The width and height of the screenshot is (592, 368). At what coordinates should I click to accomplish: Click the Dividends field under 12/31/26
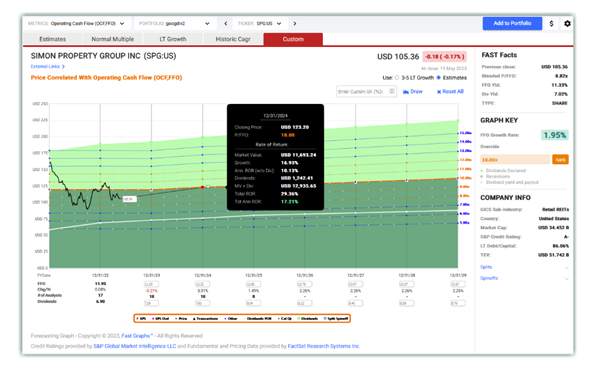pyautogui.click(x=305, y=303)
